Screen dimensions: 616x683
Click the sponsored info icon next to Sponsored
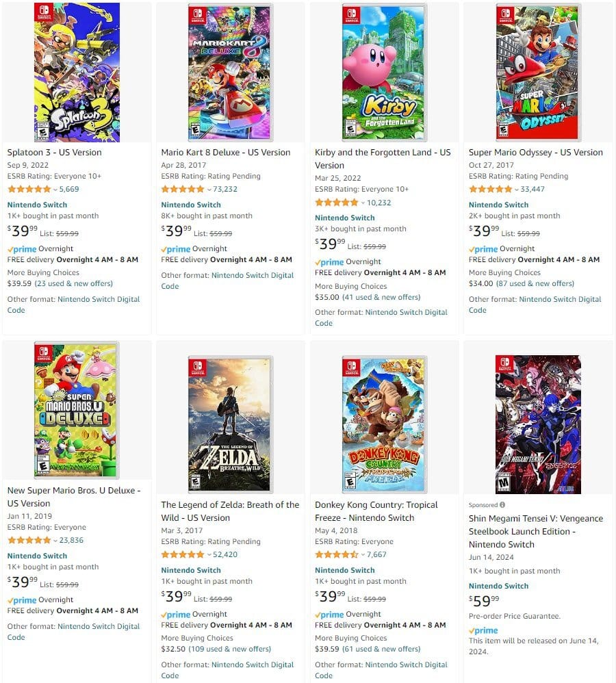coord(502,505)
